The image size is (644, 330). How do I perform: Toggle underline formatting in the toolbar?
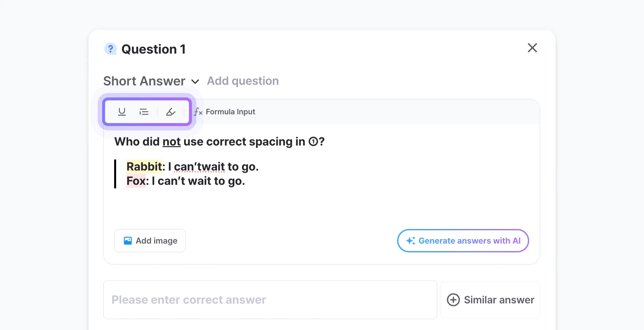[122, 112]
